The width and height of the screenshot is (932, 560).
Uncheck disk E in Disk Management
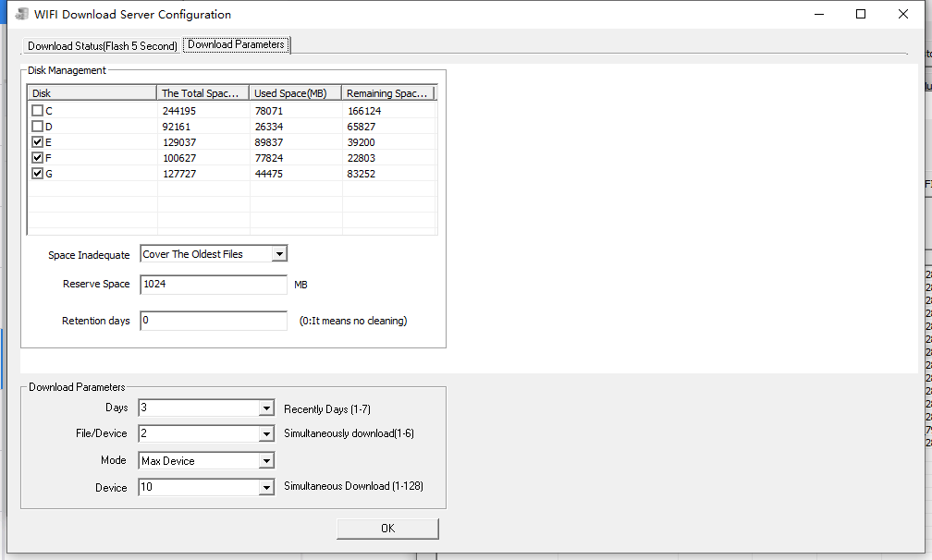38,142
